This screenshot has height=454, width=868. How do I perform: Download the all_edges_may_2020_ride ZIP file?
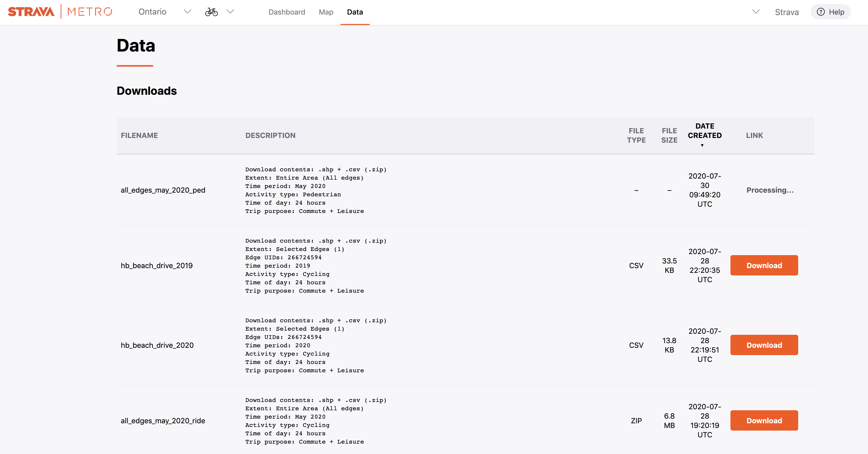pyautogui.click(x=764, y=420)
